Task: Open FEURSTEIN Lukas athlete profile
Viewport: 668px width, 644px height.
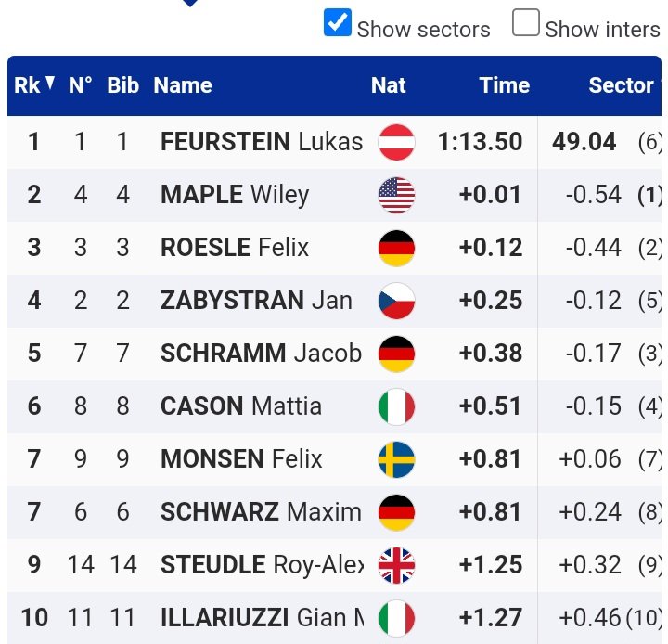Action: coord(262,141)
